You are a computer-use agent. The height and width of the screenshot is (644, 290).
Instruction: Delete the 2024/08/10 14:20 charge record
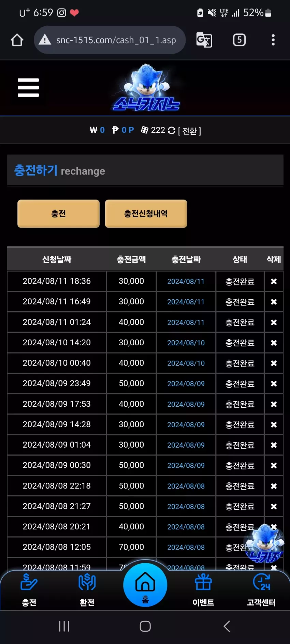click(x=274, y=343)
